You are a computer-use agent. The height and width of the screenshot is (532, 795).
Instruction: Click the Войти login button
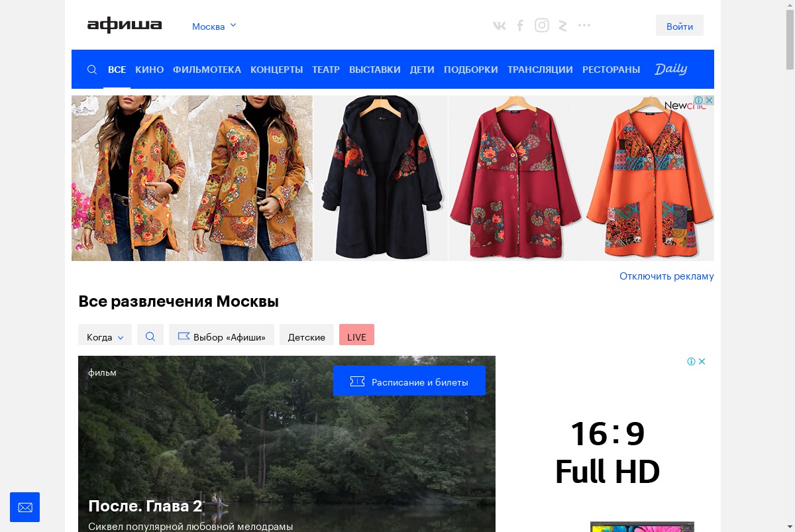[x=680, y=26]
